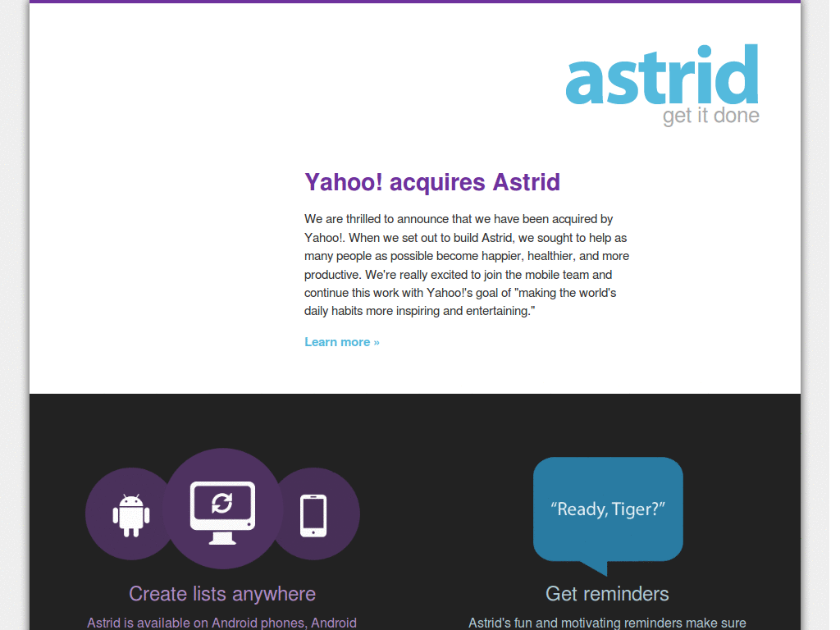Image resolution: width=840 pixels, height=630 pixels.
Task: Click the "get it done" tagline
Action: point(711,116)
